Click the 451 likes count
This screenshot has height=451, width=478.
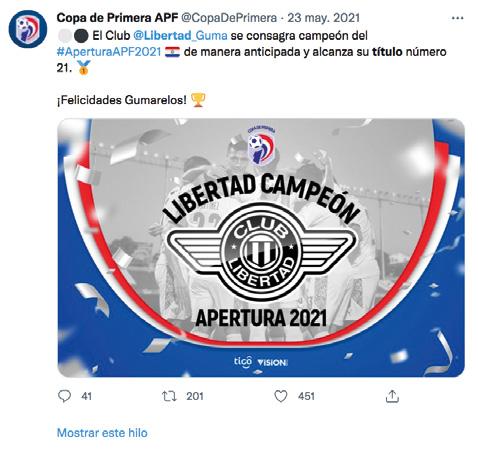[x=306, y=396]
